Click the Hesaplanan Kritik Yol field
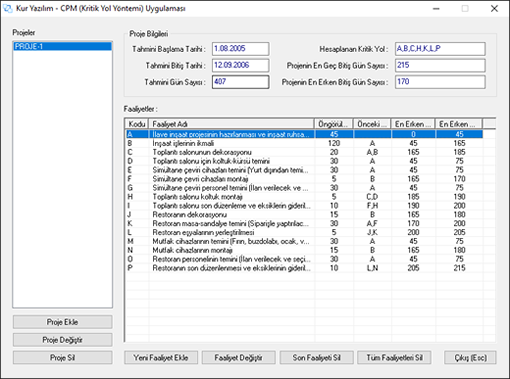The height and width of the screenshot is (379, 510). click(x=440, y=49)
